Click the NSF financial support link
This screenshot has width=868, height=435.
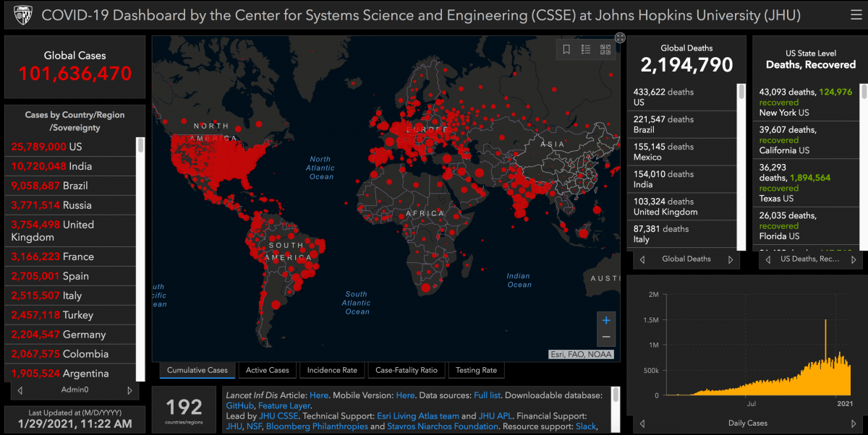(x=255, y=426)
